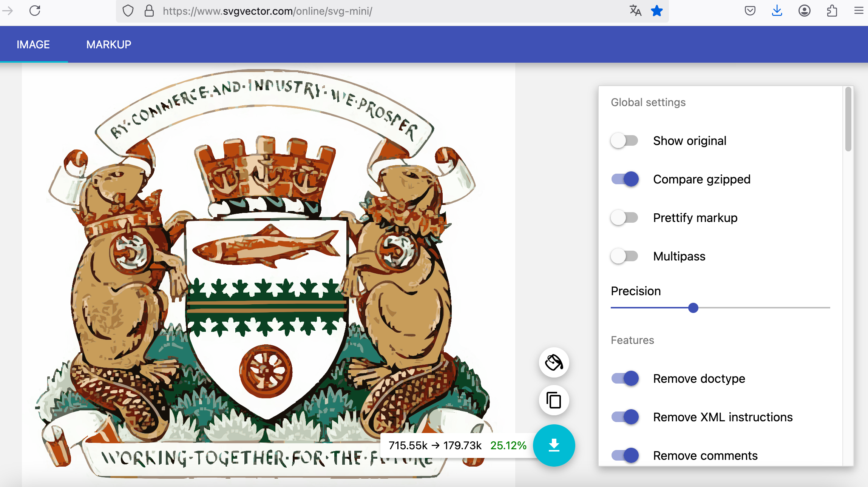
Task: Turn off Compare gzipped
Action: [625, 179]
